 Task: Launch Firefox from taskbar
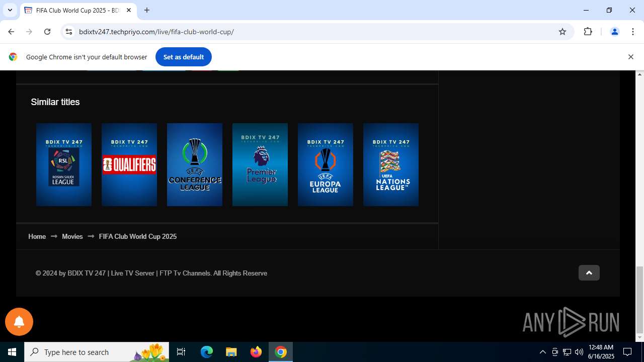[x=256, y=352]
